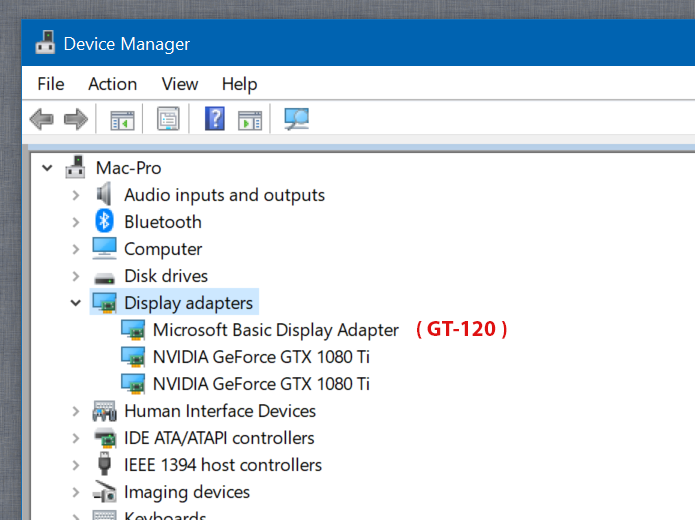
Task: Select the Mac-Pro tree label
Action: point(129,168)
